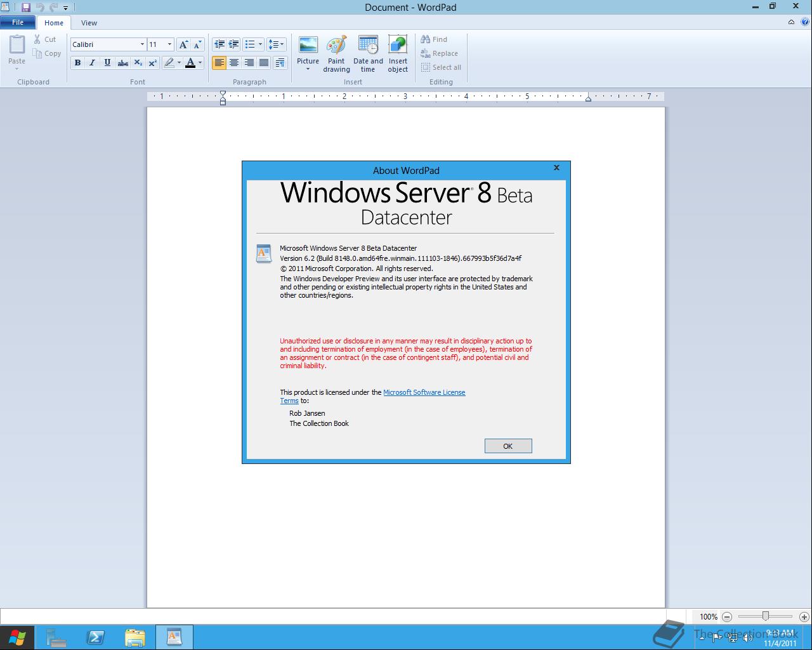
Task: Click Undo in the quick access toolbar
Action: coord(39,8)
